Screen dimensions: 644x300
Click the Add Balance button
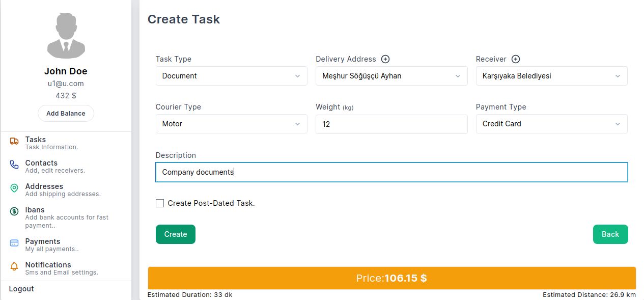click(x=66, y=114)
